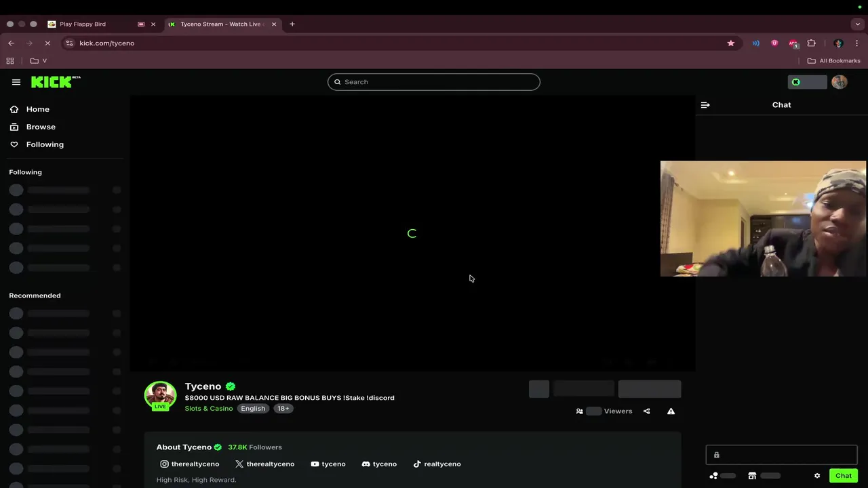
Task: Open chat channel points icon
Action: 713,476
